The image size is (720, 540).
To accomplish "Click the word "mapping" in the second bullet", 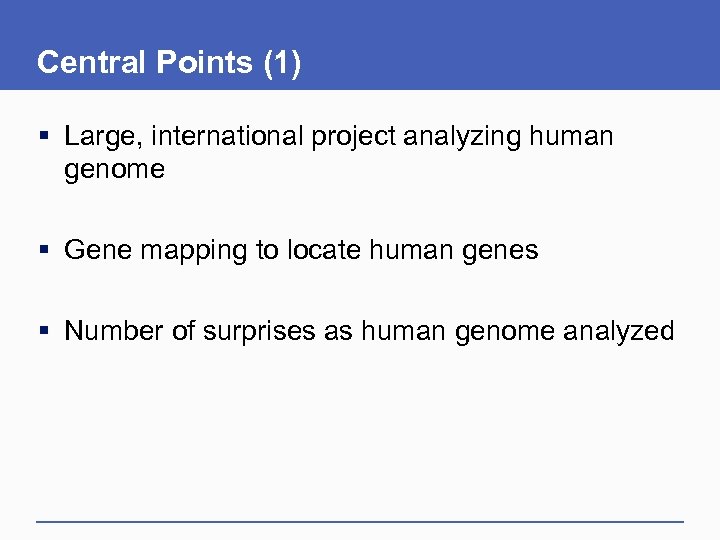I will click(195, 252).
